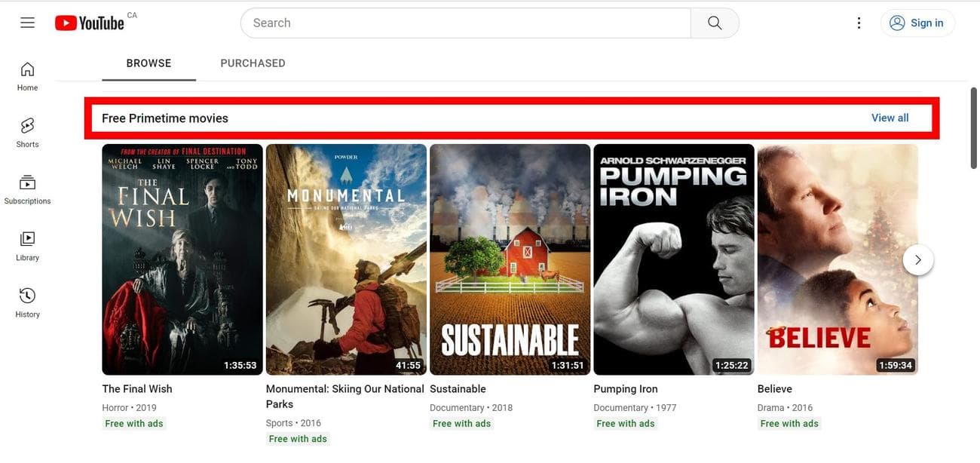This screenshot has height=463, width=980.
Task: Click View all for Free Primetime movies
Action: (x=890, y=118)
